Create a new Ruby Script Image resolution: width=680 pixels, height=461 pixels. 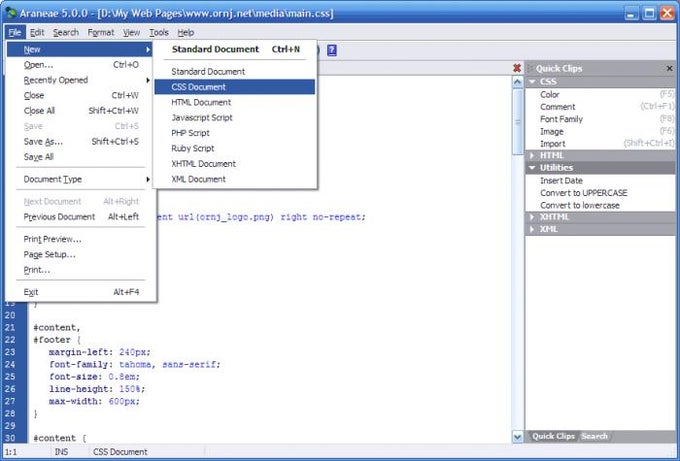[235, 148]
